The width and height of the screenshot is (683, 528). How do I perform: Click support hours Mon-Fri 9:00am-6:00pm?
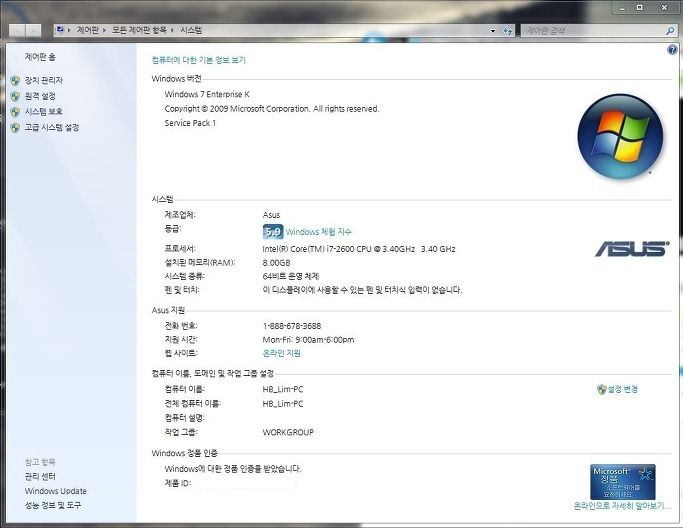(x=308, y=340)
